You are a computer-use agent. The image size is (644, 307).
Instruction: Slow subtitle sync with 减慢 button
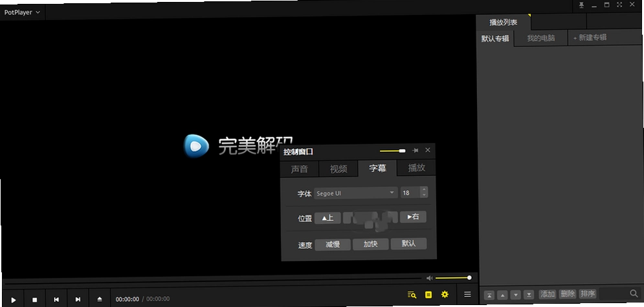(333, 245)
